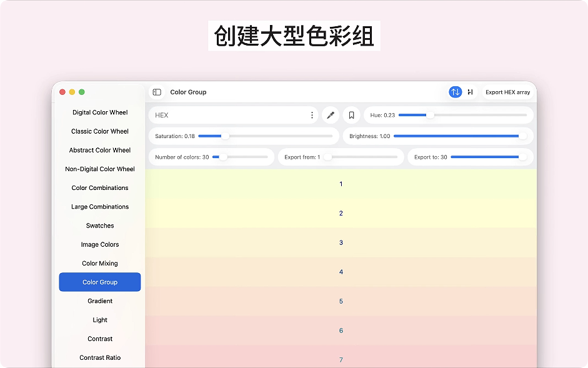Toggle the sidebar panel icon
The image size is (588, 368).
coord(157,92)
